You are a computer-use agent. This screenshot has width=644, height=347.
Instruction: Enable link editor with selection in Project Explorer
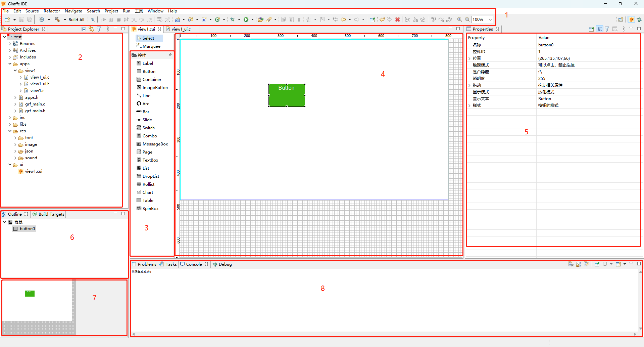click(x=91, y=29)
